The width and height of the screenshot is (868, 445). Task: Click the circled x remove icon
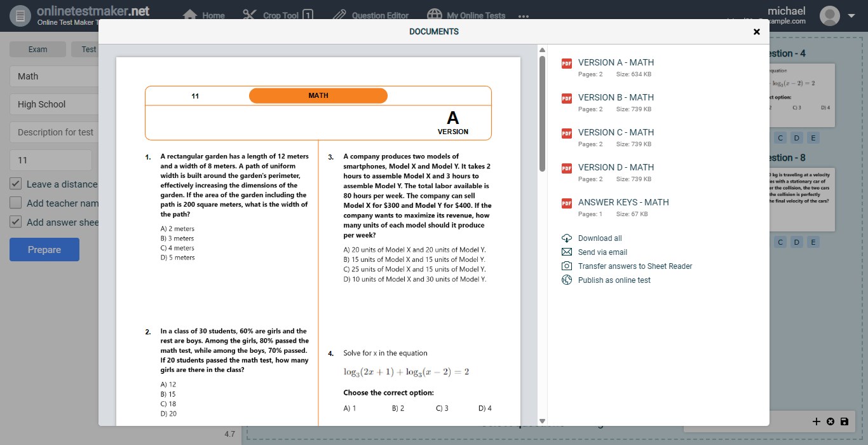pyautogui.click(x=831, y=421)
